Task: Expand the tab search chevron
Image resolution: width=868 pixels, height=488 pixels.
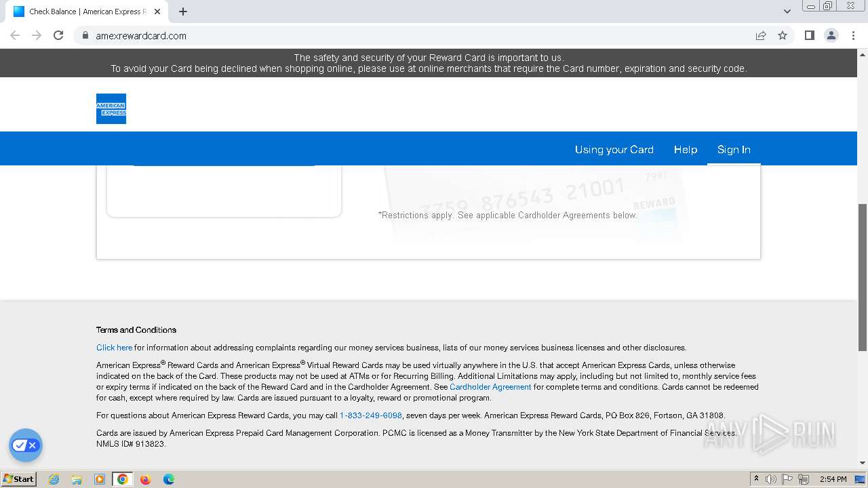Action: tap(787, 12)
